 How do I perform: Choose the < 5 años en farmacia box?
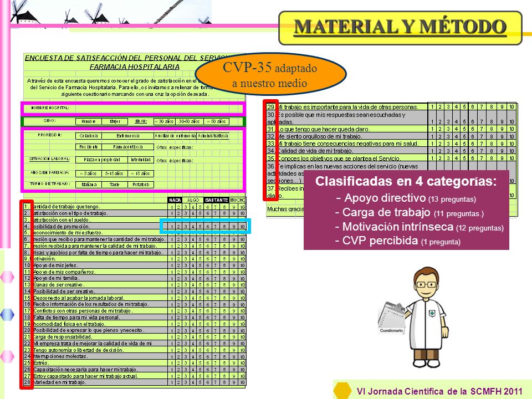(x=88, y=173)
